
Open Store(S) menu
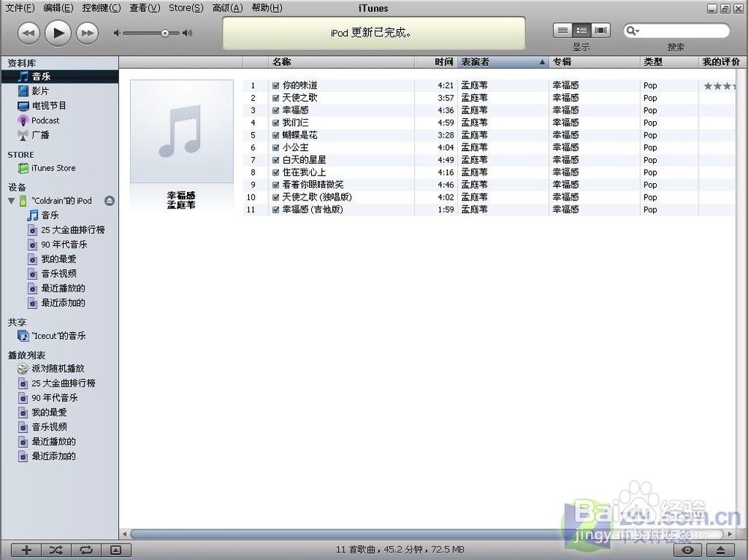(x=186, y=8)
